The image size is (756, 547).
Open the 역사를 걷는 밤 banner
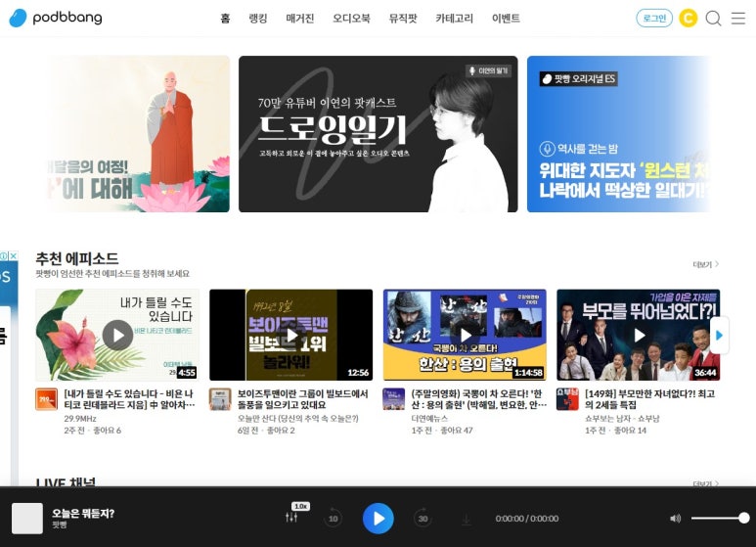[618, 134]
